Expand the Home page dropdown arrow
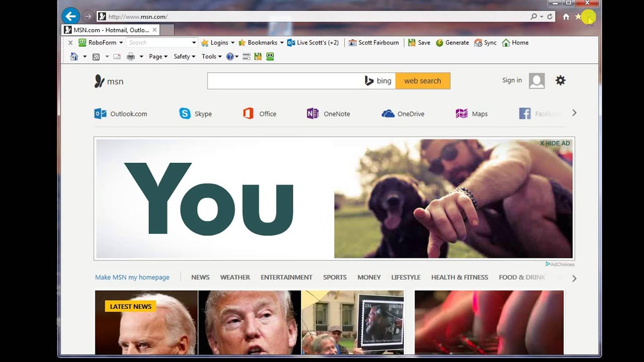The height and width of the screenshot is (362, 644). pos(85,57)
